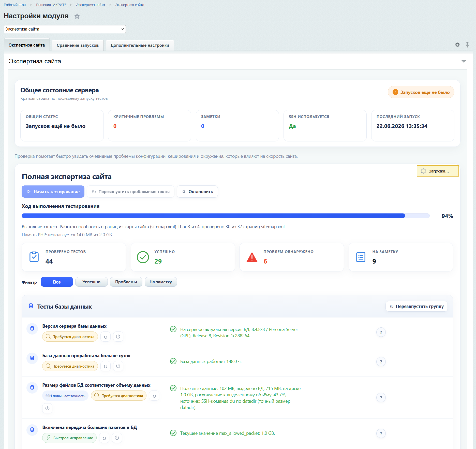
Task: Click Перезапустить проблемные тесты button
Action: coord(130,192)
